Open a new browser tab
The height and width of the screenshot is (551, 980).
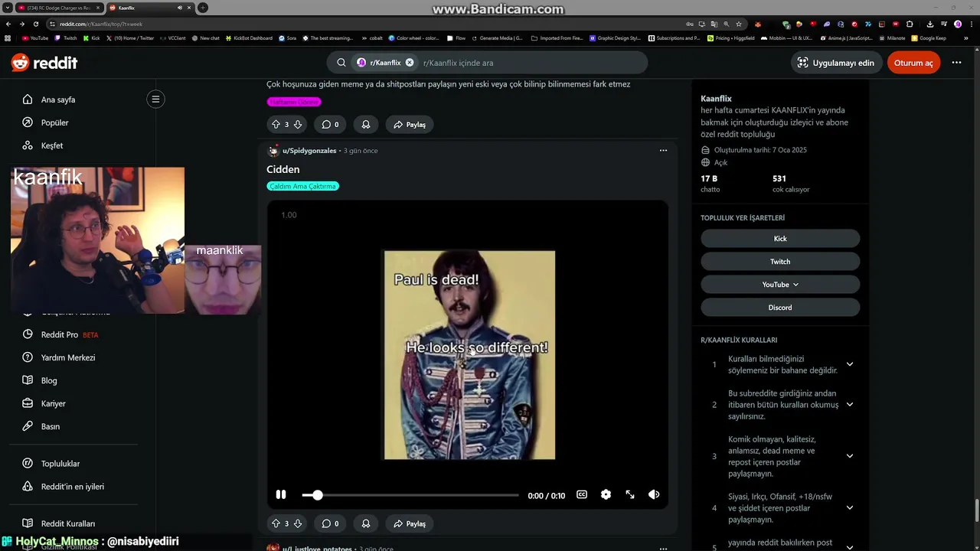[203, 8]
